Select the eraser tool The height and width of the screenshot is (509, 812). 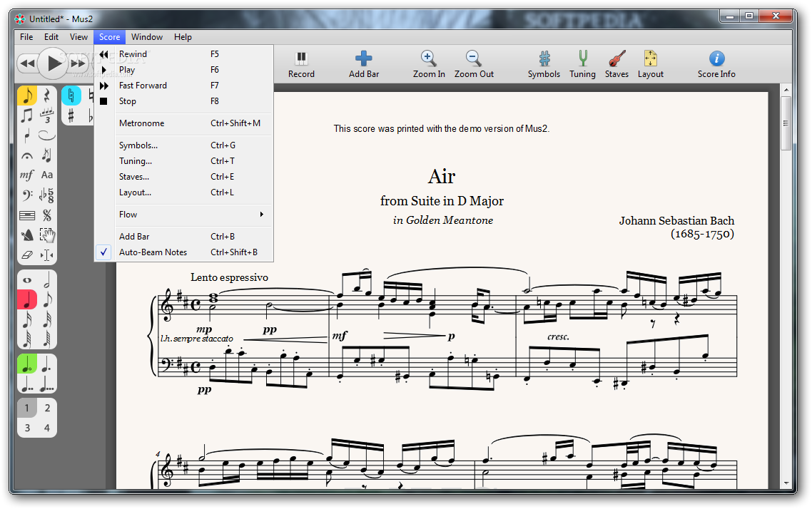[x=27, y=255]
